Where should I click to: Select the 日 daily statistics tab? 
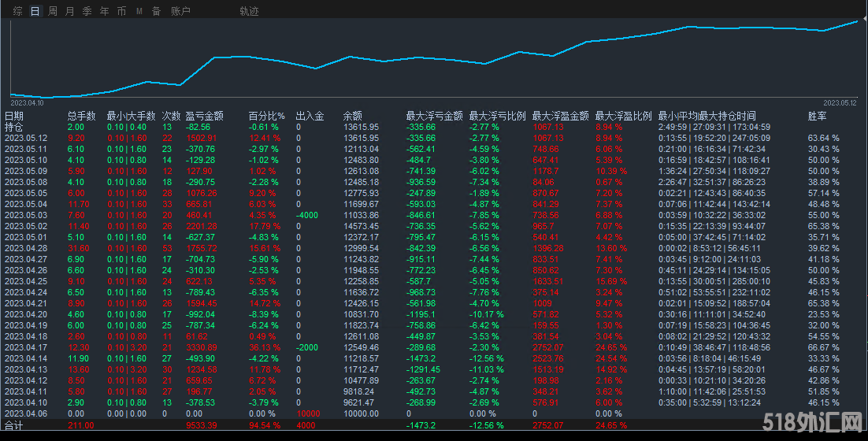[x=35, y=12]
